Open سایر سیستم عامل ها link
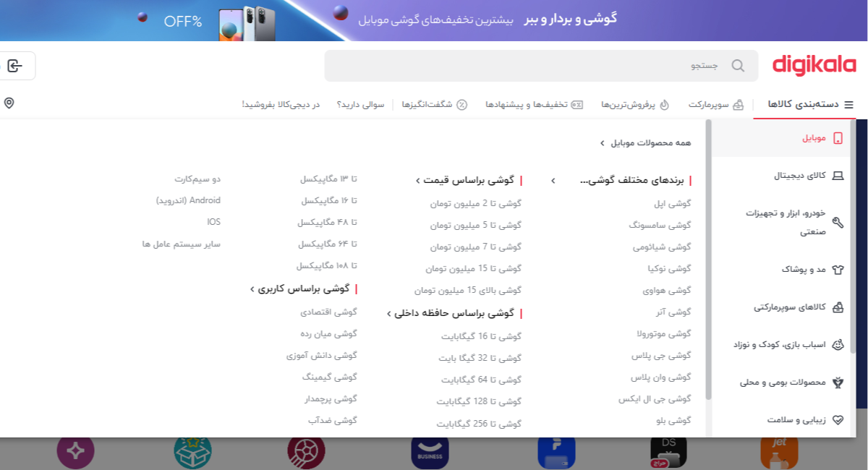The height and width of the screenshot is (470, 868). [x=182, y=244]
